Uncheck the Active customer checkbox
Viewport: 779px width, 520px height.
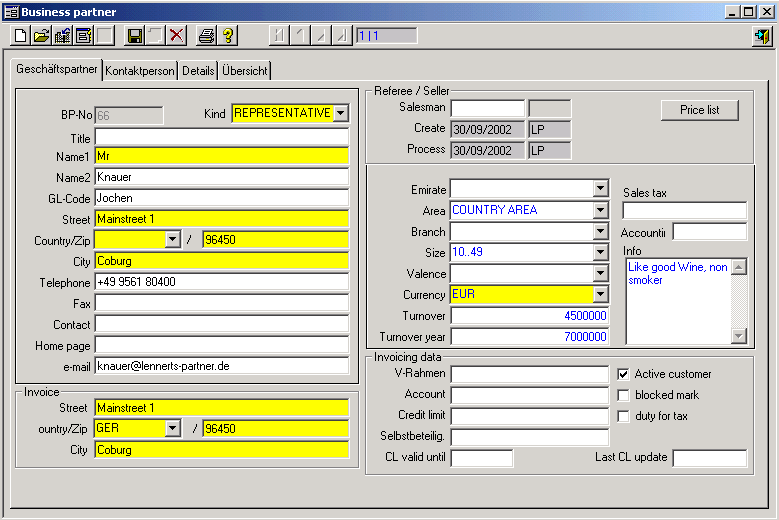click(x=624, y=374)
